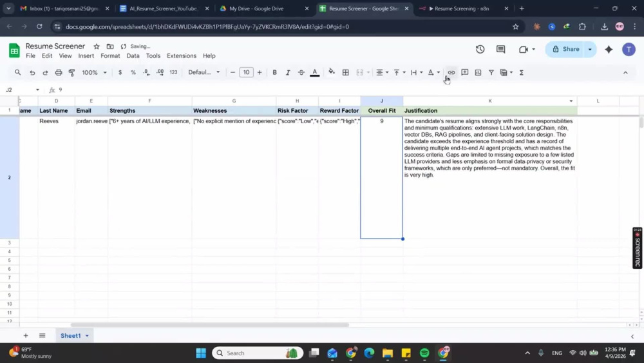Collapse the toolbar with the chevron
This screenshot has width=644, height=363.
pos(625,72)
